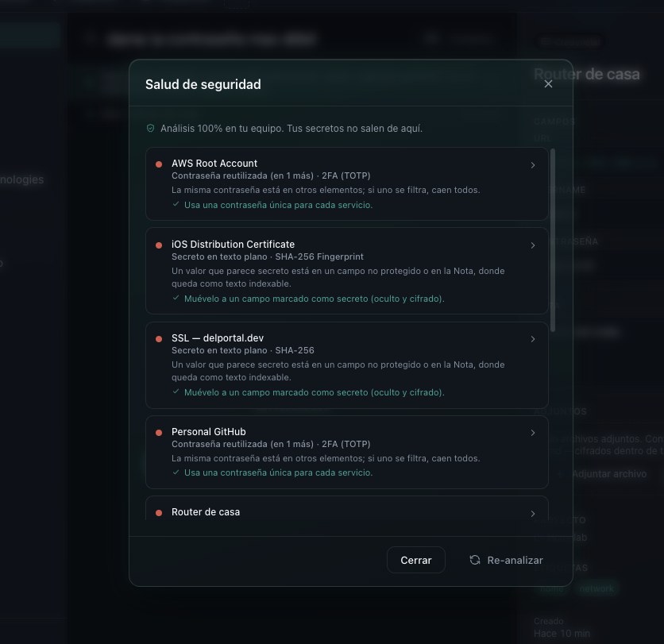
Task: Click the Re-analizar button
Action: [507, 560]
